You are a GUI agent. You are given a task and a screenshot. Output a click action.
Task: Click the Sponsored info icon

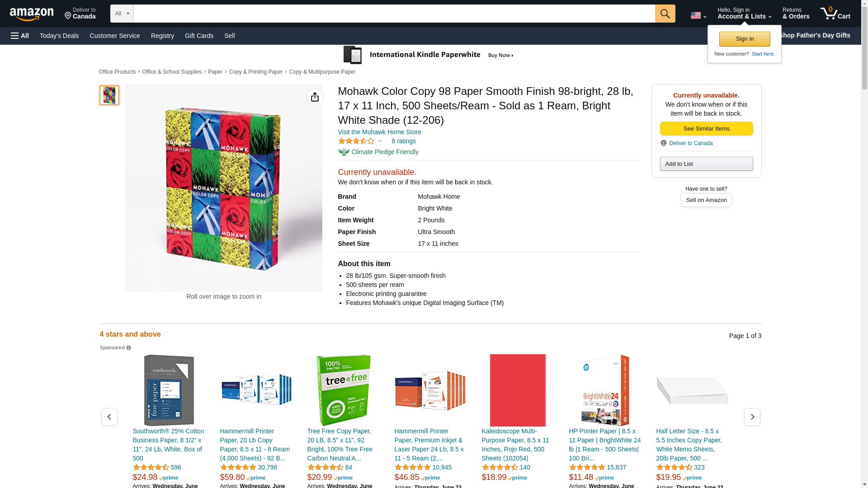pos(129,348)
